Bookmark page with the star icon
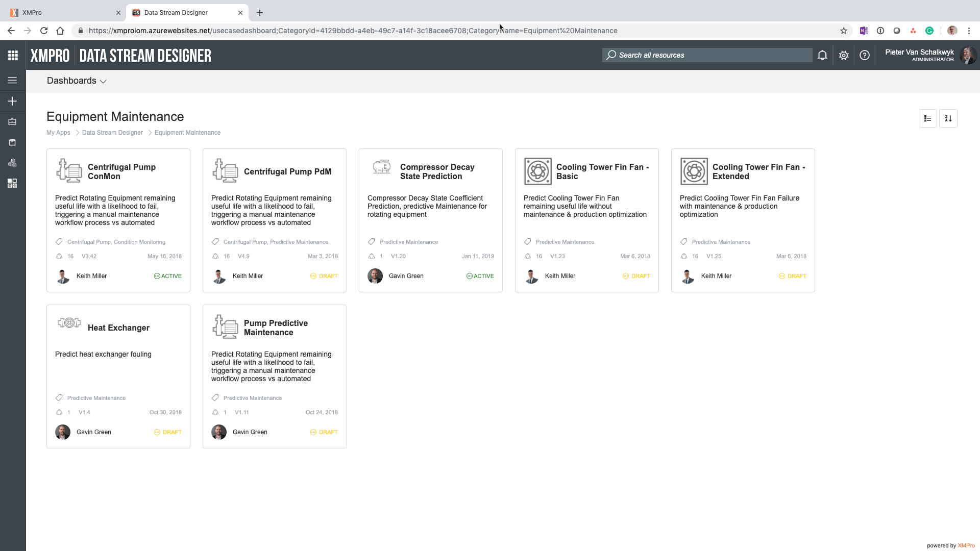The image size is (980, 551). tap(844, 31)
